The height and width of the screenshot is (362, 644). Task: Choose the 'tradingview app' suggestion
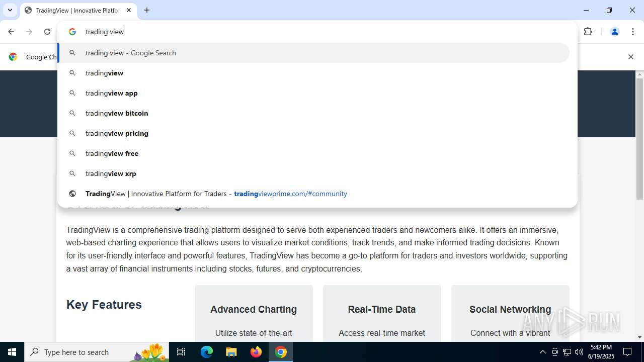[x=313, y=93]
